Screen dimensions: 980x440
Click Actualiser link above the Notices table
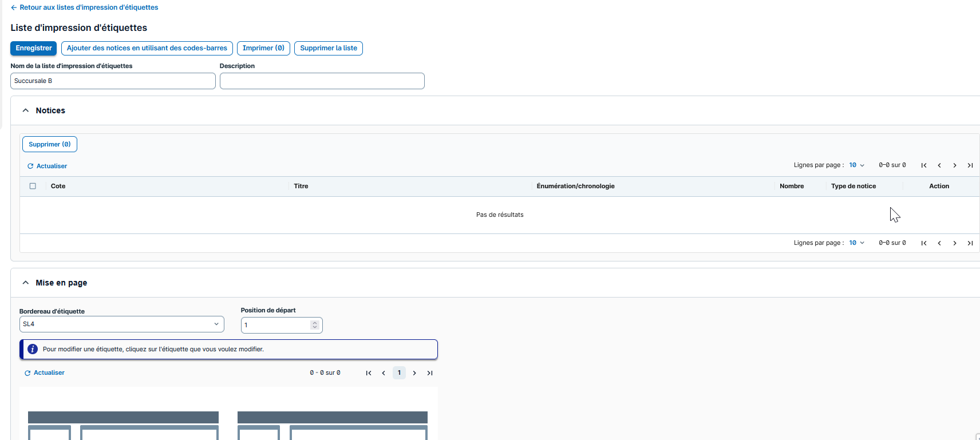pos(47,166)
